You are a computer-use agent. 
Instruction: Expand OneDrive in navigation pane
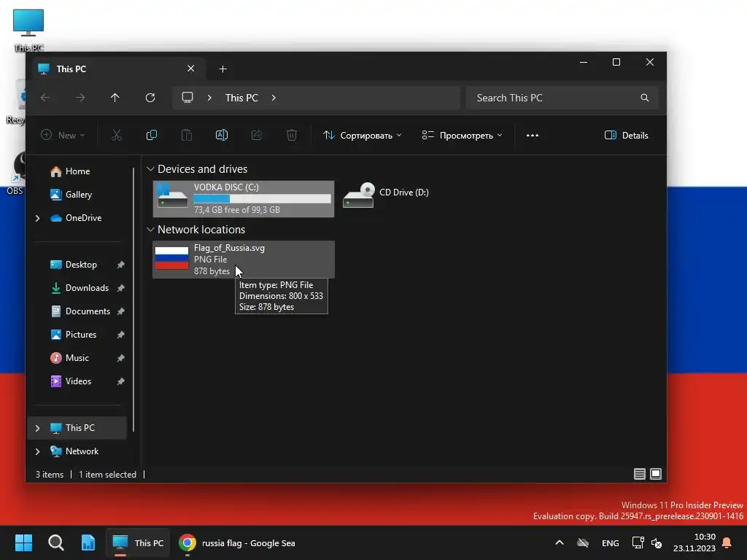point(38,218)
